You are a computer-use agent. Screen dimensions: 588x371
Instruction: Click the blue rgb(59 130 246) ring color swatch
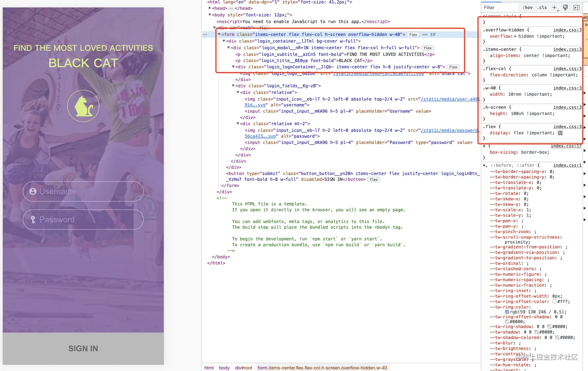tap(507, 312)
